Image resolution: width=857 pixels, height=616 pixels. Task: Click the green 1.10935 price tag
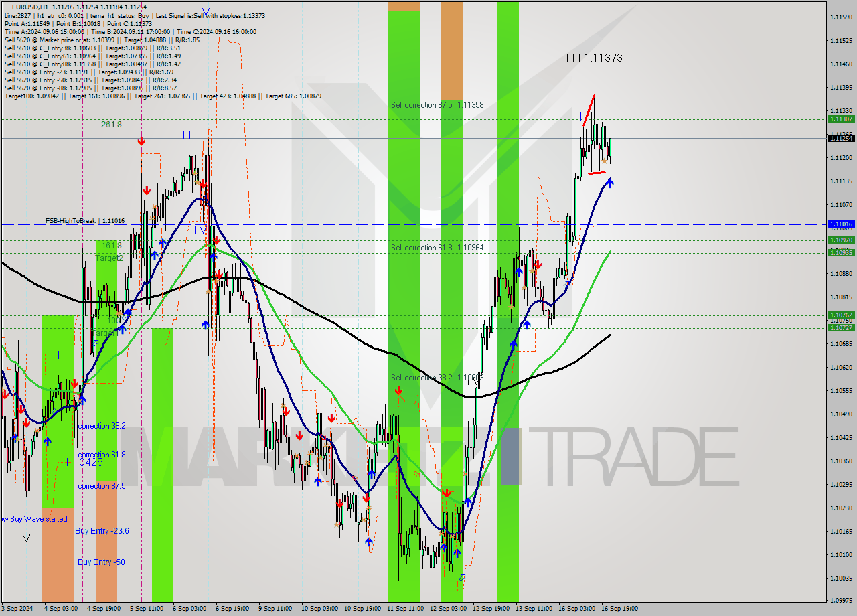click(x=841, y=252)
